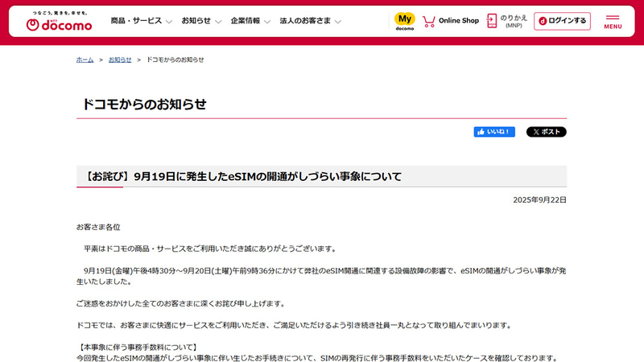Click the のりかえ text label
Viewport: 644px width, 362px height.
point(514,18)
